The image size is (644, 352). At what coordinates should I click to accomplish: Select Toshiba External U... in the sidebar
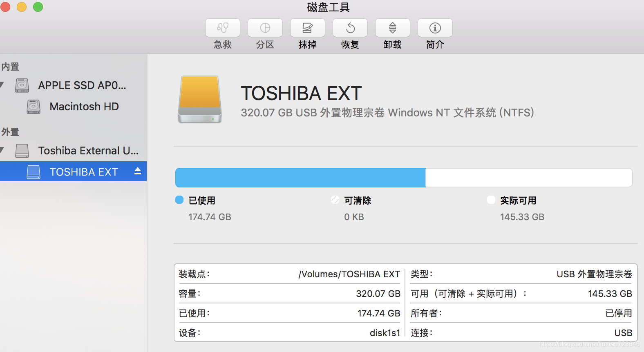tap(88, 151)
